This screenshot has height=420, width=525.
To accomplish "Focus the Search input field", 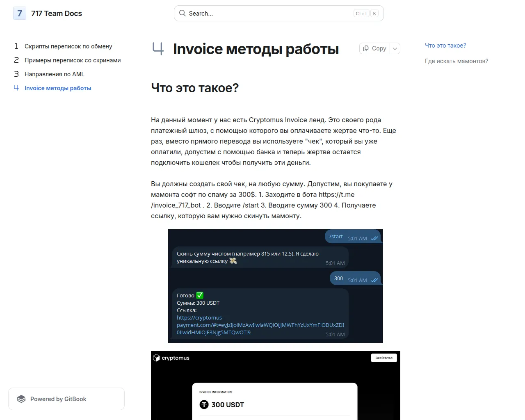I will pyautogui.click(x=278, y=13).
